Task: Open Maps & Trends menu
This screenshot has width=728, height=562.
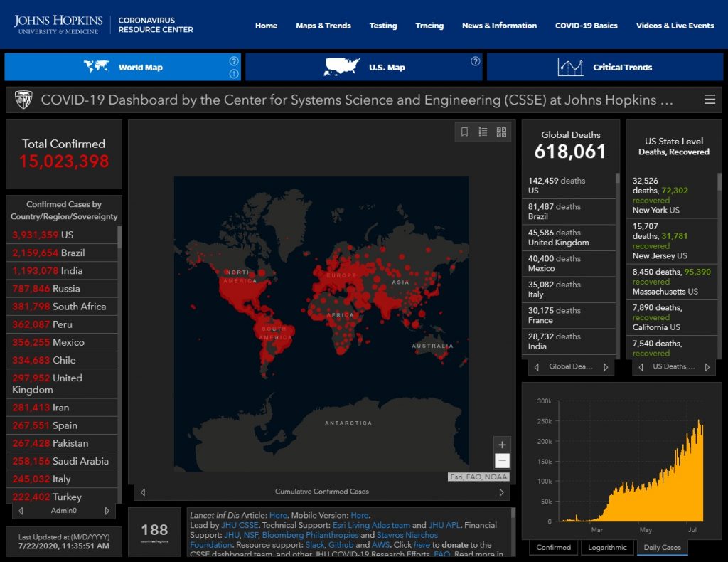Action: 323,26
